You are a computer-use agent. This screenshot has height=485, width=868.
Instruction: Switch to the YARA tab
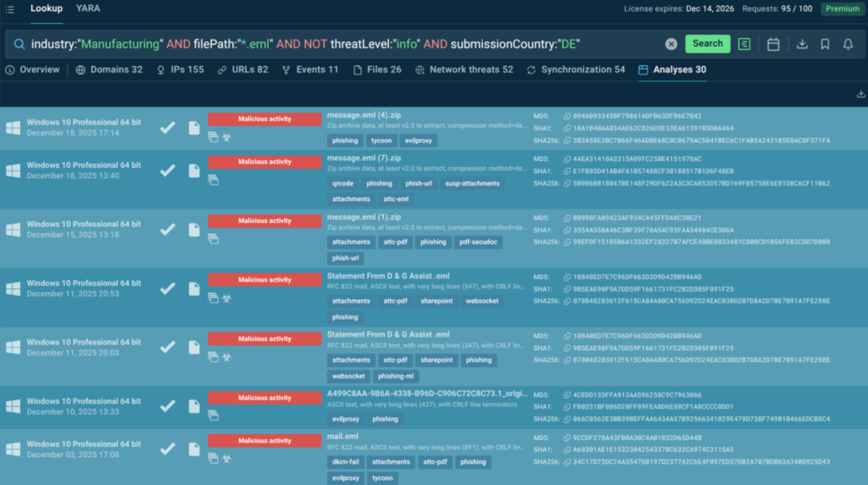87,8
